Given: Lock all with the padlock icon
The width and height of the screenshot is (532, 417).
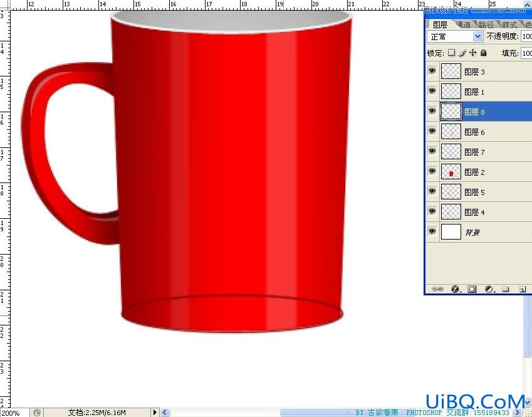Looking at the screenshot, I should tap(484, 53).
